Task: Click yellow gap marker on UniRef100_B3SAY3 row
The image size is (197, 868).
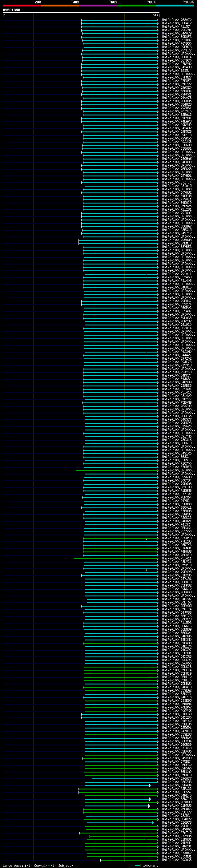Action: [x=147, y=539]
